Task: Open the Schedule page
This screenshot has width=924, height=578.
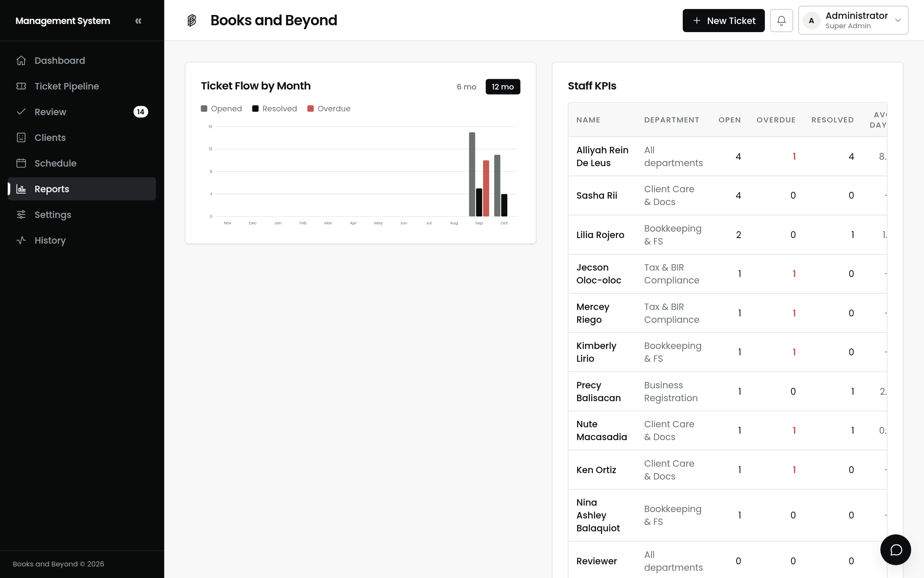Action: [82, 163]
